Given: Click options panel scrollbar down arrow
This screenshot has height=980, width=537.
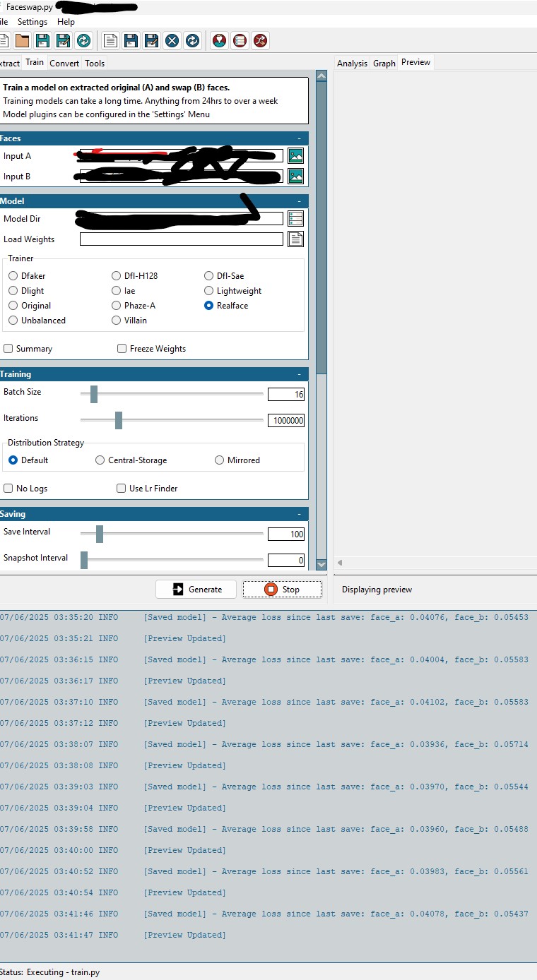Looking at the screenshot, I should tap(321, 564).
